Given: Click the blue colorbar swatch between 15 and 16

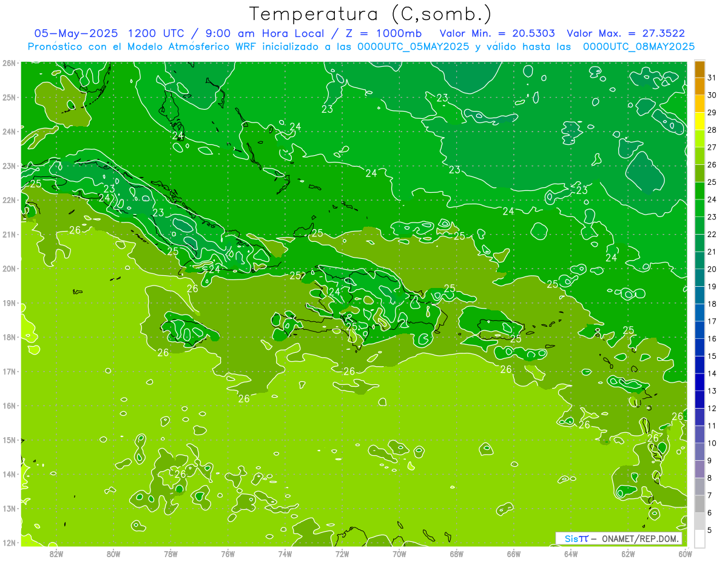Looking at the screenshot, I should click(699, 347).
